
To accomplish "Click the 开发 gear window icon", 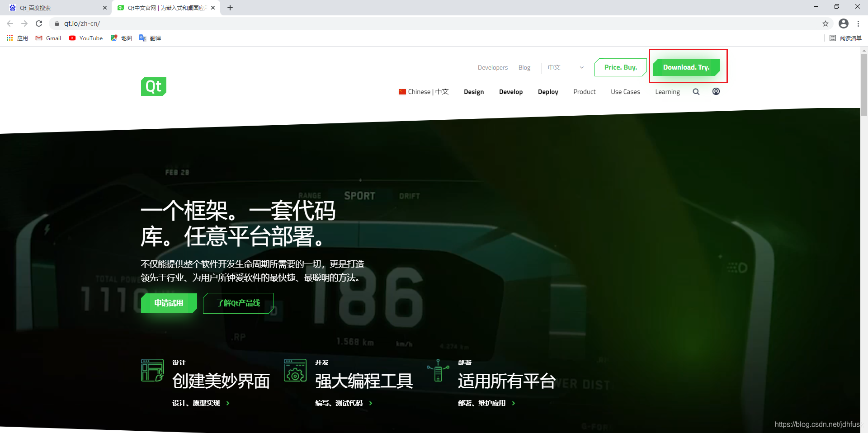I will pyautogui.click(x=295, y=370).
